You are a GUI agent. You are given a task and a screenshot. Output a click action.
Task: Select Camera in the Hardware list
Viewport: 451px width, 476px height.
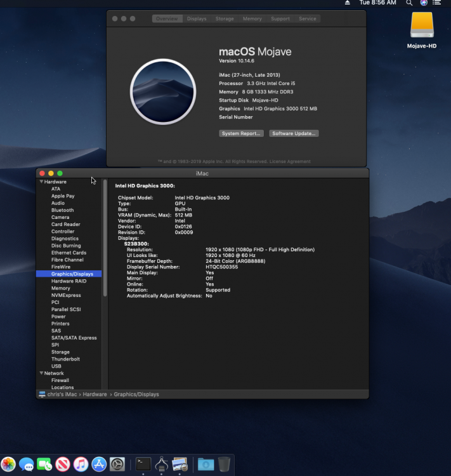(x=60, y=217)
